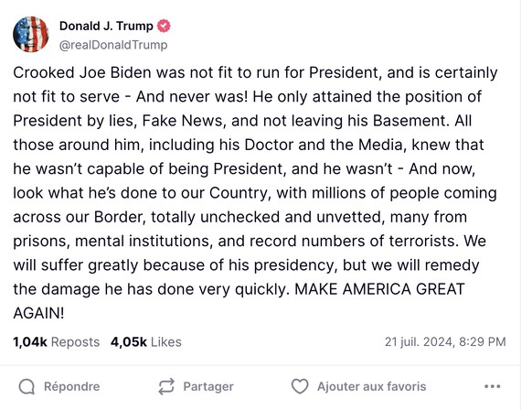Open the Donald J. Trump profile avatar
532x410 pixels.
point(31,34)
